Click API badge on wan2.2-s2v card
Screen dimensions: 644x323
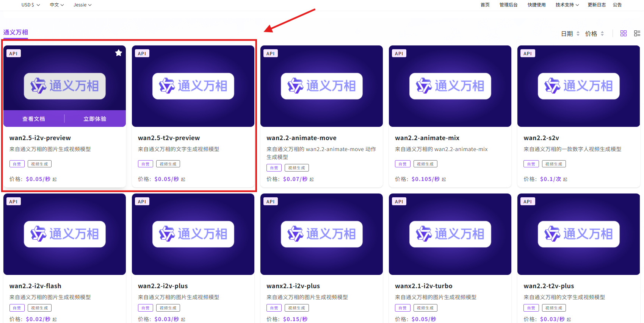coord(528,53)
